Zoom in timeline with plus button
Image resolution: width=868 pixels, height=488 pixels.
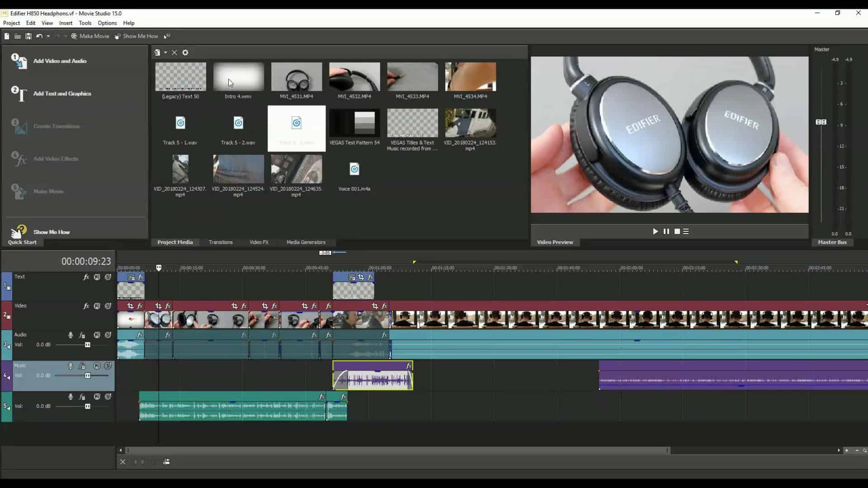click(847, 450)
